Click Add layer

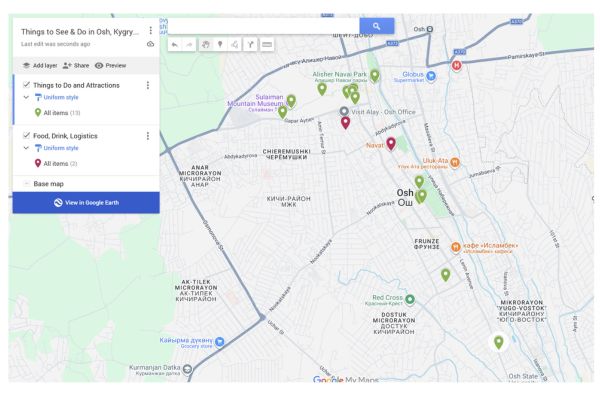40,65
